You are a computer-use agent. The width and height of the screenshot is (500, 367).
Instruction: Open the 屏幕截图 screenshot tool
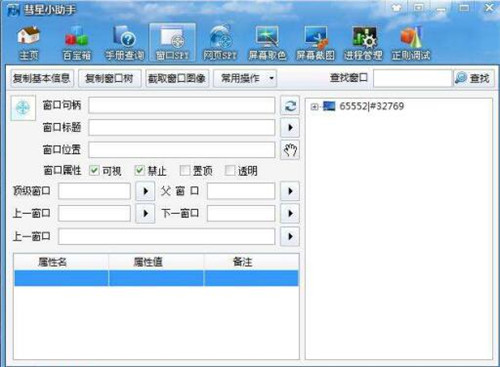(x=315, y=43)
